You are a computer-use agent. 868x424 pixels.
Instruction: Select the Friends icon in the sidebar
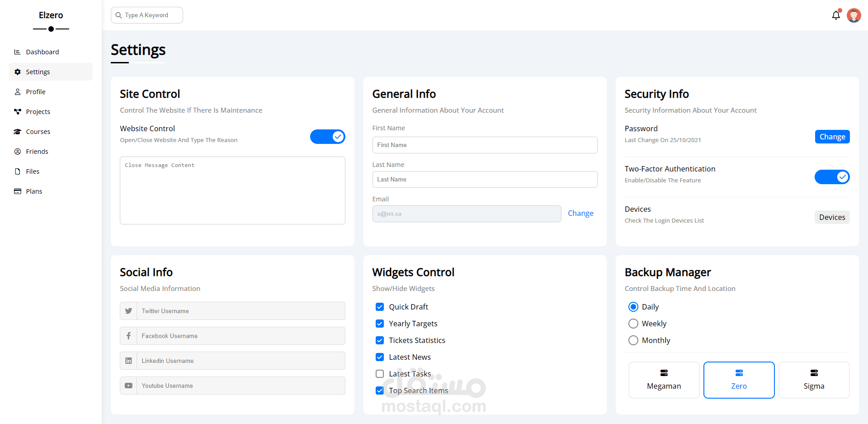pos(17,151)
